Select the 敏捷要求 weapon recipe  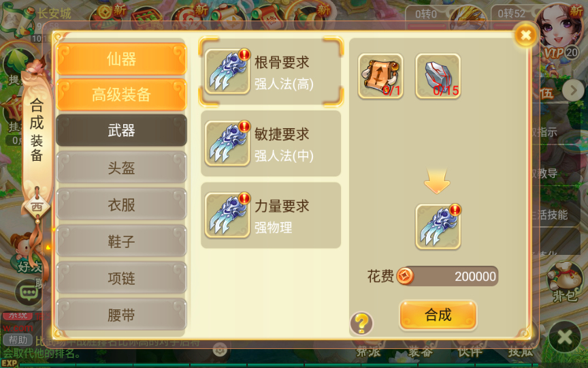point(271,143)
